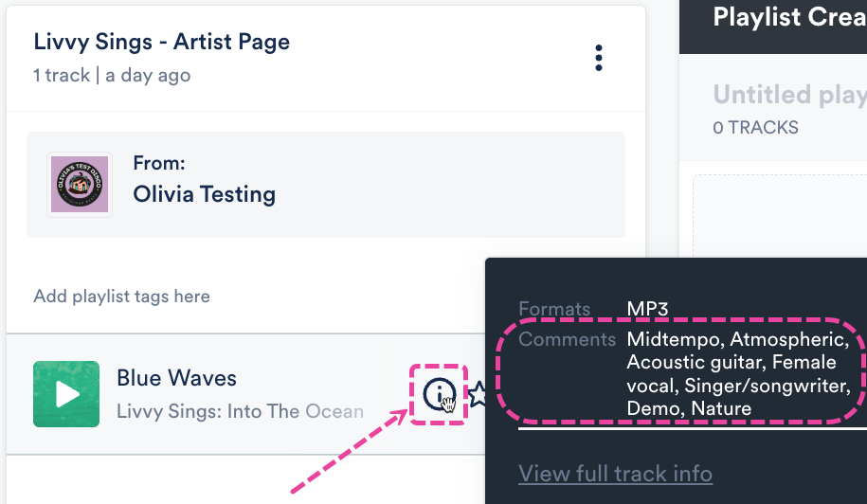Star the Blue Waves track
The height and width of the screenshot is (504, 867).
tap(477, 394)
